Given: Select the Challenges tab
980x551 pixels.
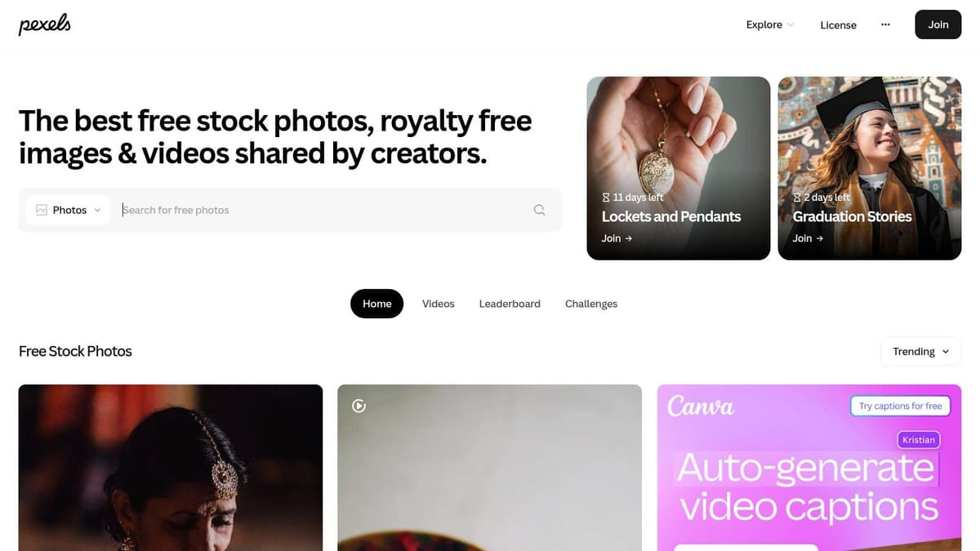Looking at the screenshot, I should coord(591,304).
